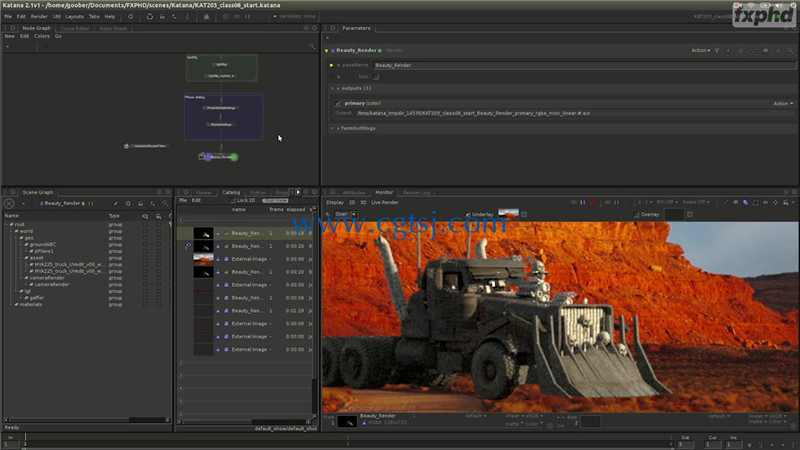Click the 3D button in Monitor menu

tap(363, 203)
